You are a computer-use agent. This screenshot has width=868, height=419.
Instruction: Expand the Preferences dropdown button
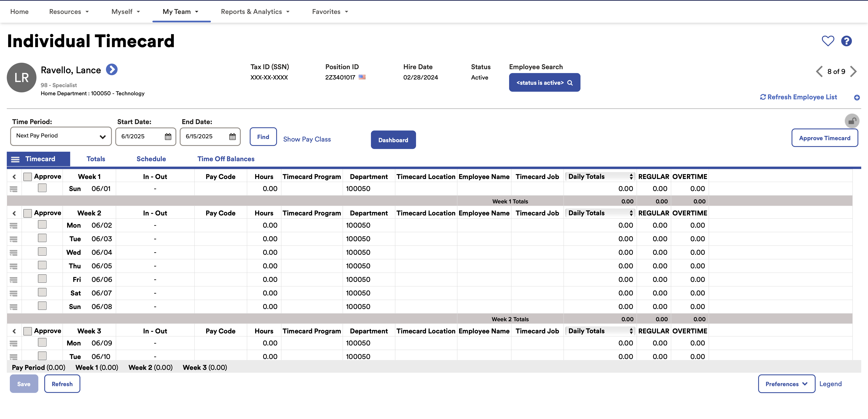[x=786, y=384]
